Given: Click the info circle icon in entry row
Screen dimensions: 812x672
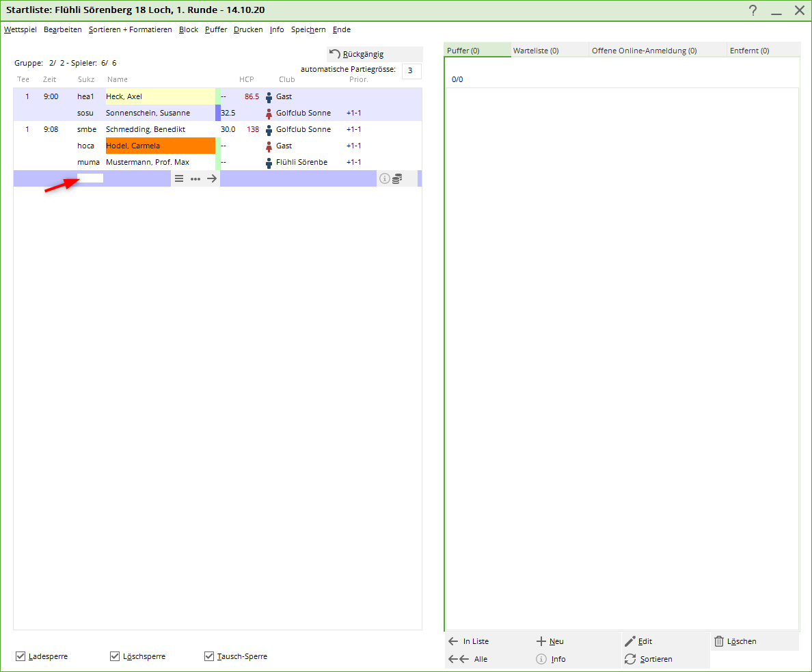Looking at the screenshot, I should (384, 178).
